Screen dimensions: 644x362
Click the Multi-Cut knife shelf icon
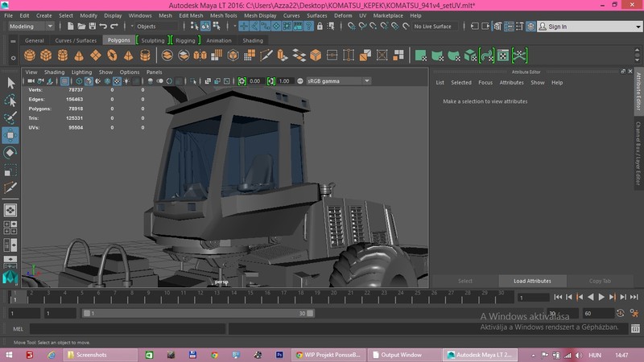(266, 55)
